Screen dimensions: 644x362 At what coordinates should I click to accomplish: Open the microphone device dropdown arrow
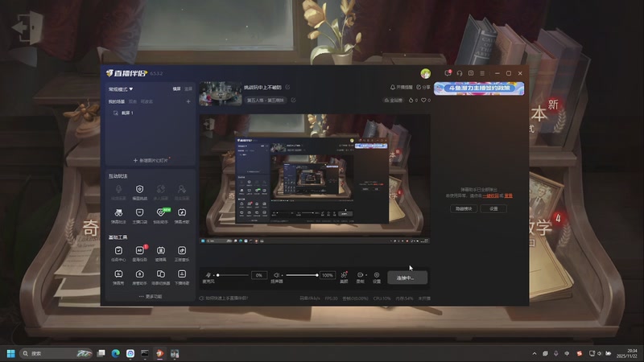[x=213, y=275]
